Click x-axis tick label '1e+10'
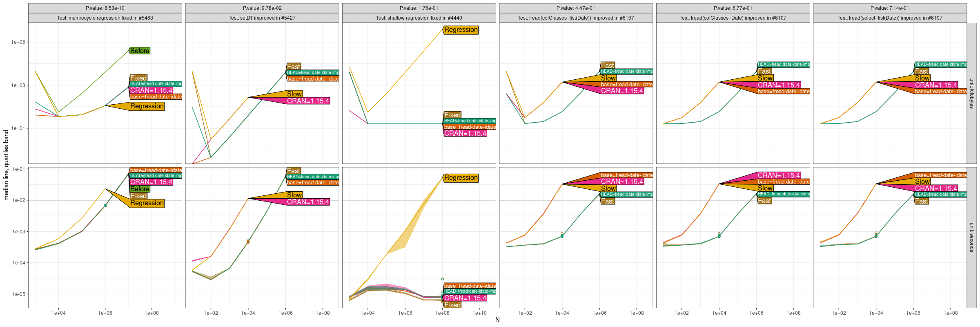 [480, 314]
